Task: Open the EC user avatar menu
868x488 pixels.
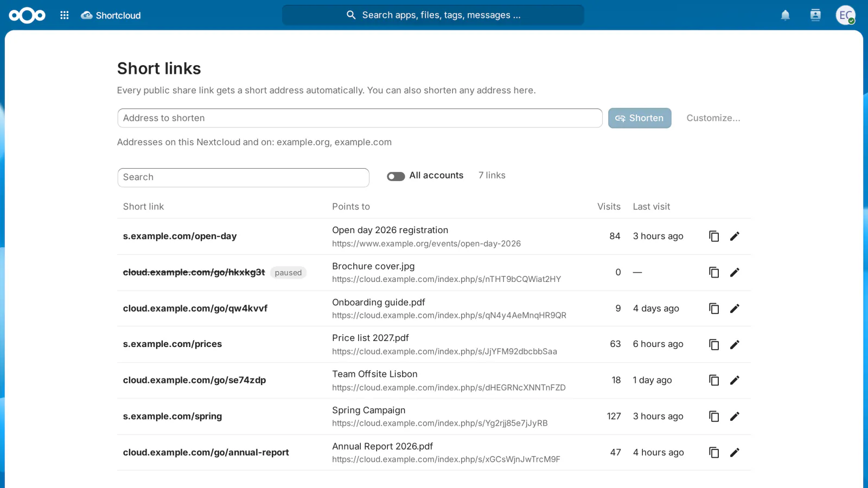Action: (x=845, y=15)
